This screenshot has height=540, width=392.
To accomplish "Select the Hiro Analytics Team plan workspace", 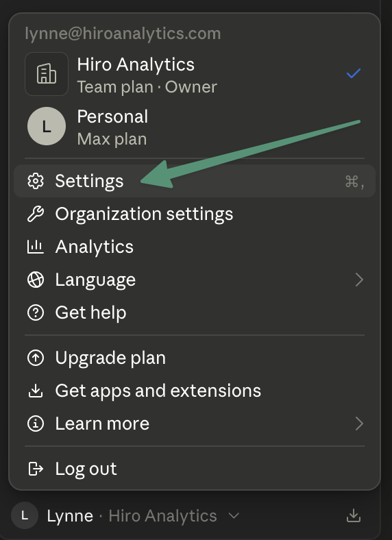I will [194, 74].
